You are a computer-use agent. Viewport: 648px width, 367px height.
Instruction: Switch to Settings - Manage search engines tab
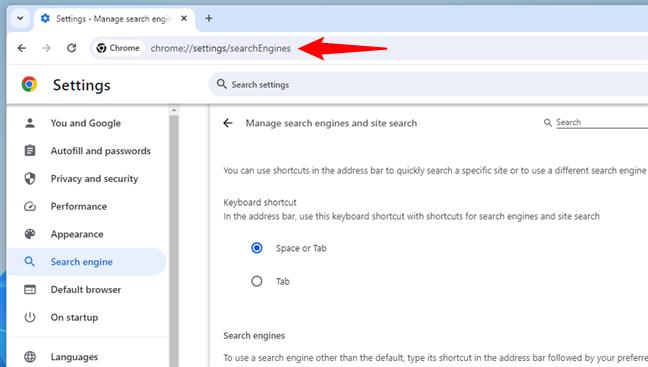click(x=114, y=19)
